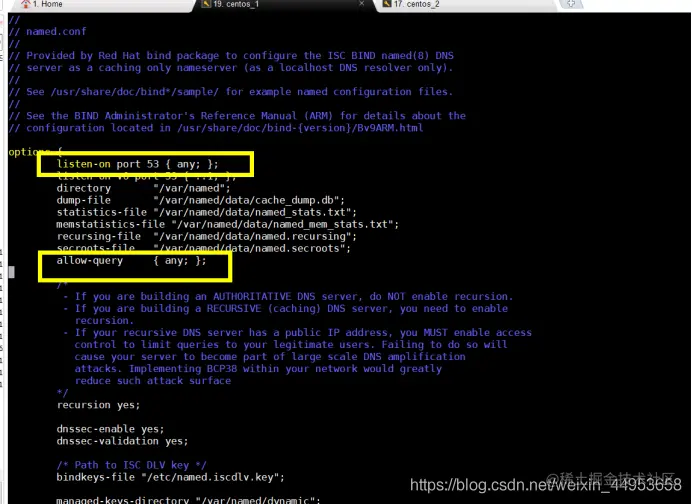Click the 'allow-query { any; };' line
692x504 pixels.
point(131,260)
